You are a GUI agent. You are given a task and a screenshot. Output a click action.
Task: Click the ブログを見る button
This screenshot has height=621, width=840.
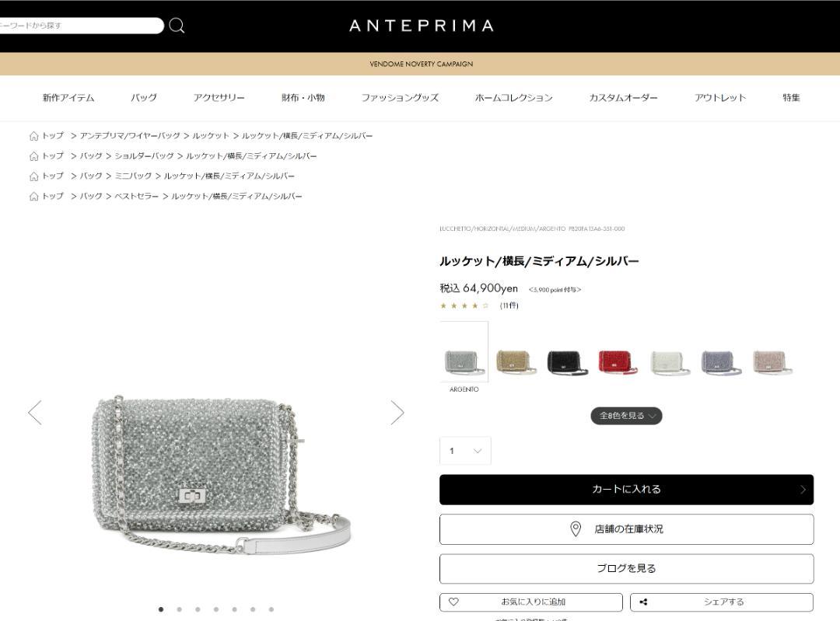coord(626,568)
